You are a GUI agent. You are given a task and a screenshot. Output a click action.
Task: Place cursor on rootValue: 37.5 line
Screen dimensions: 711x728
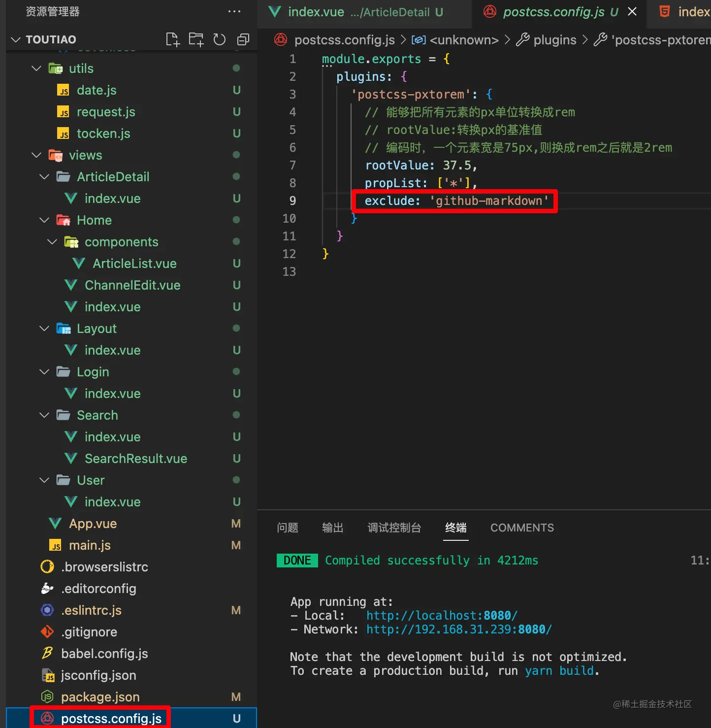(421, 165)
